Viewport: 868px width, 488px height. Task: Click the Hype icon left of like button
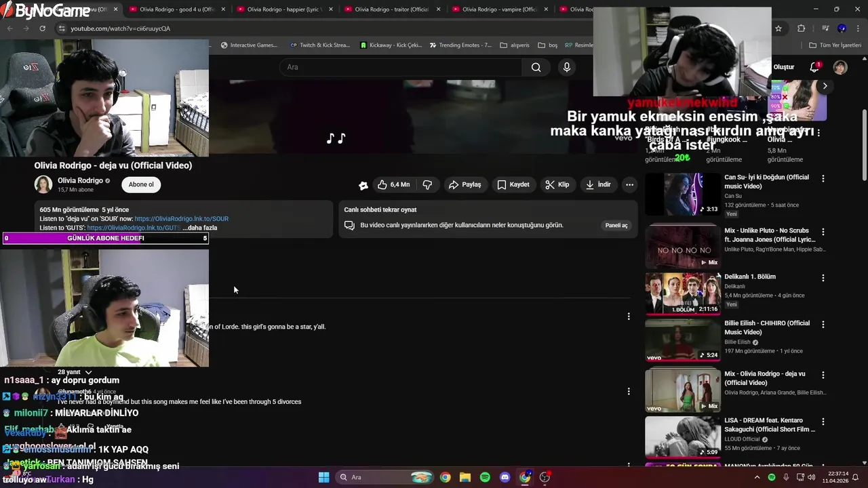[363, 185]
